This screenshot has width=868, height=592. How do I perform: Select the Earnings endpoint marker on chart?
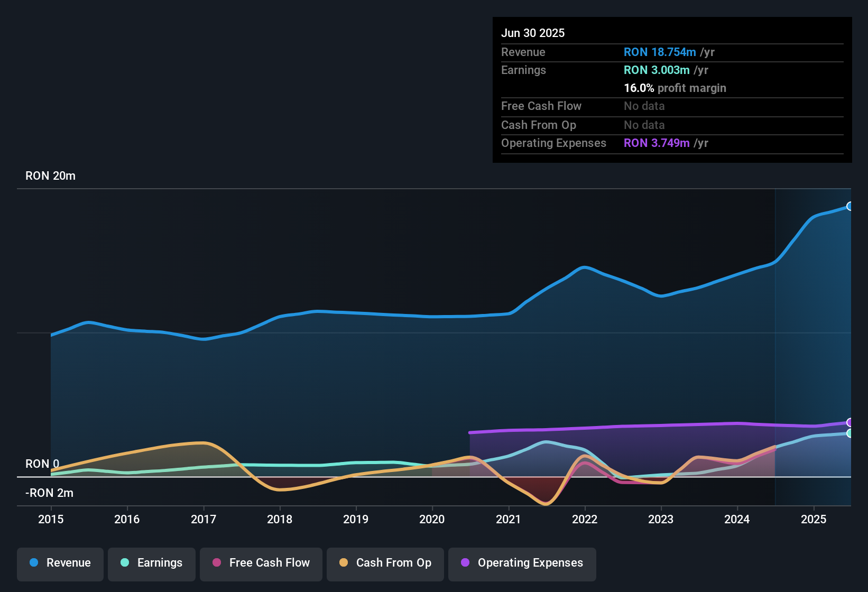[x=850, y=433]
